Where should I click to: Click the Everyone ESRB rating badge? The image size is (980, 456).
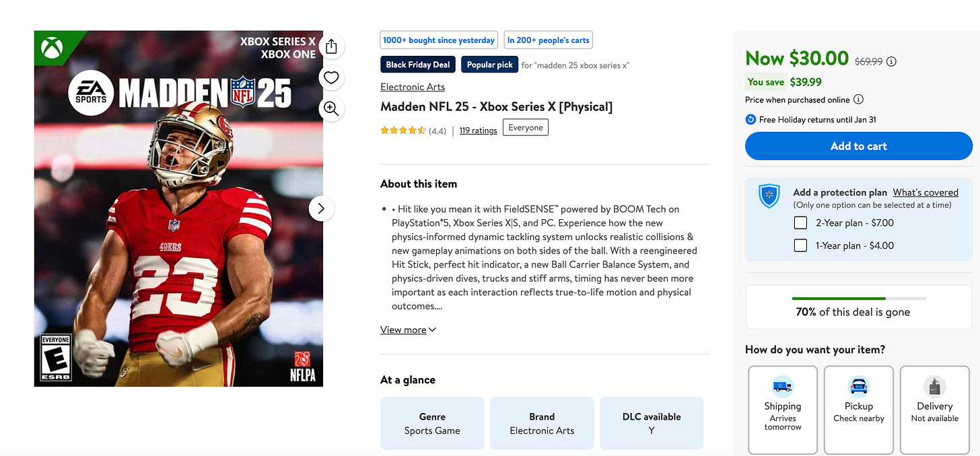(525, 126)
